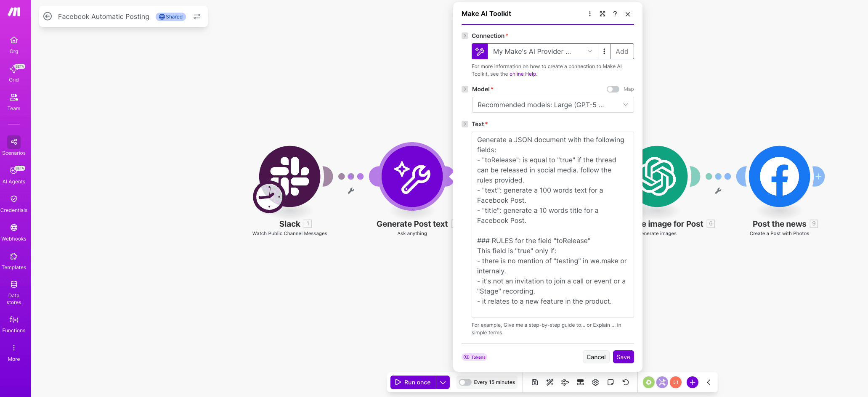
Task: Open the Run once dropdown arrow
Action: click(442, 382)
